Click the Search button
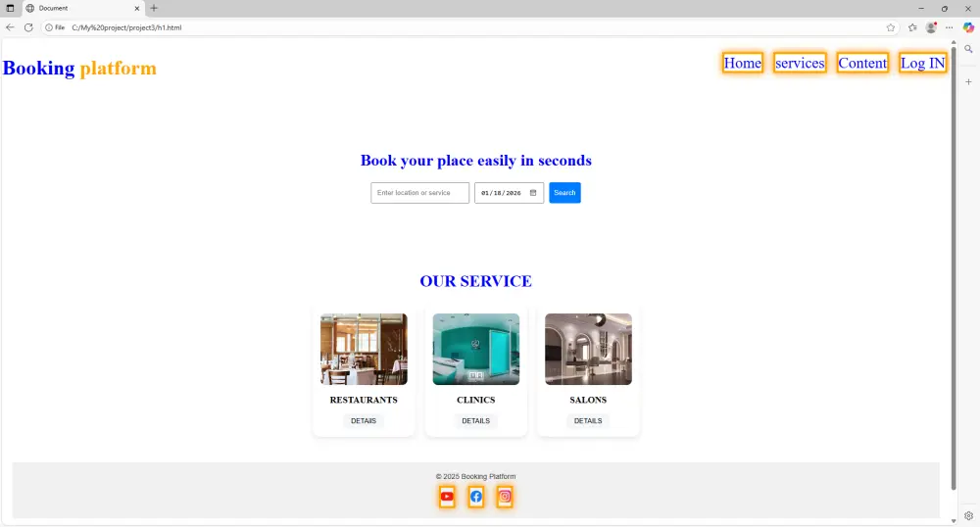Screen dimensions: 980x527 click(x=565, y=193)
